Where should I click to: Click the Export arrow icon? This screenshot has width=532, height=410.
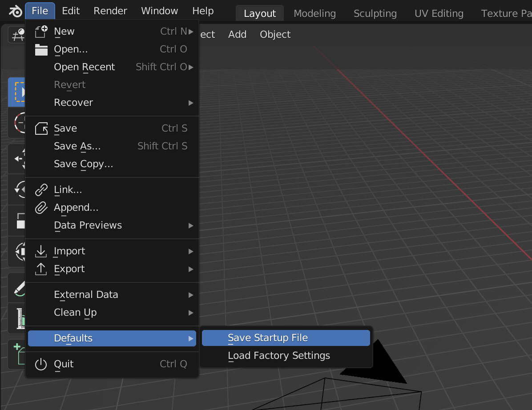pos(41,269)
